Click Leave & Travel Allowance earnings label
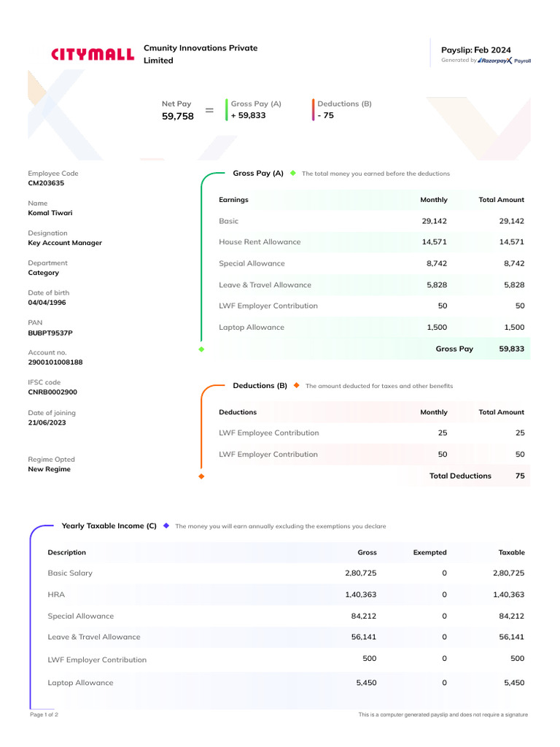Viewport: 560px width, 747px height. pyautogui.click(x=265, y=285)
